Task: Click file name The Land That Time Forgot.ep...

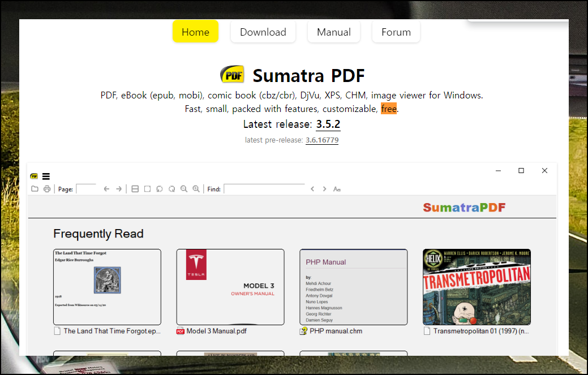Action: [x=112, y=331]
